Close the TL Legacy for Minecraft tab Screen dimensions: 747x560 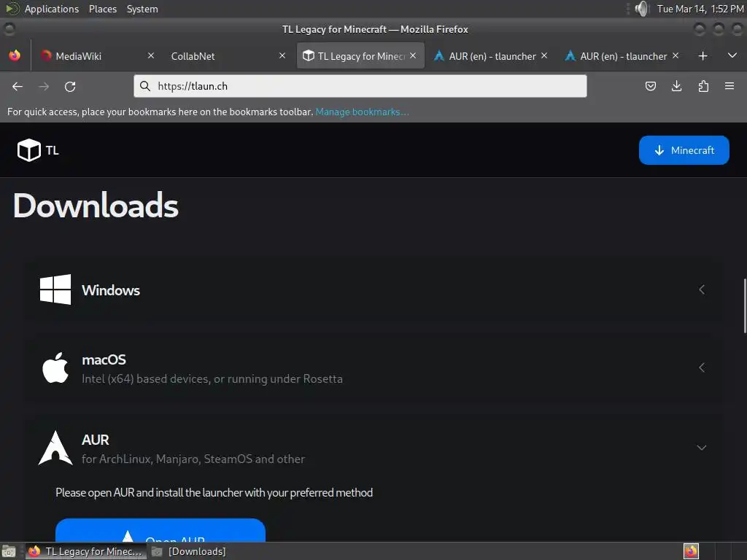click(413, 55)
